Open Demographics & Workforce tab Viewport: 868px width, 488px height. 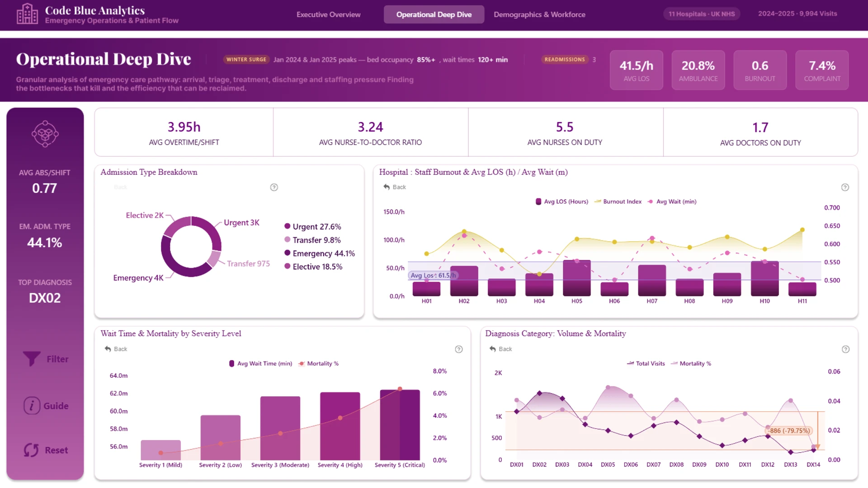click(x=539, y=14)
